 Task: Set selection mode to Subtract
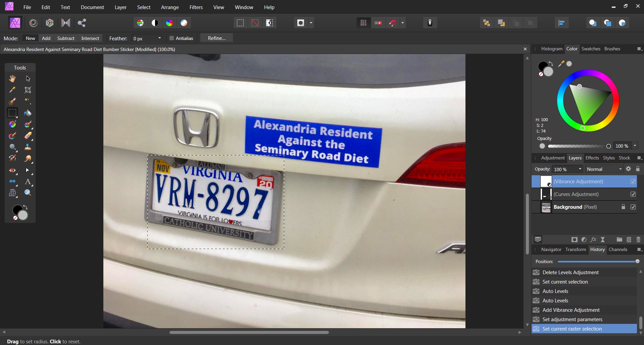[66, 38]
